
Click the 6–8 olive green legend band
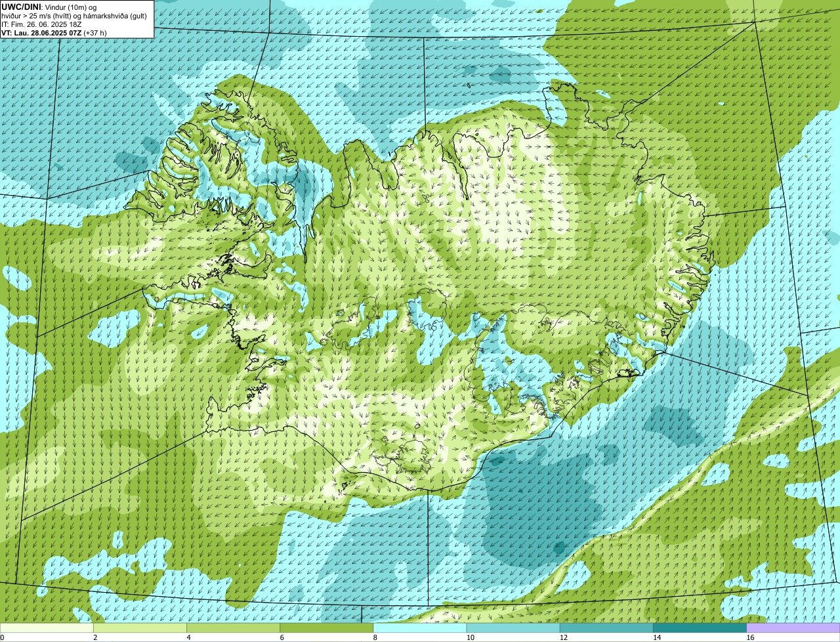click(x=327, y=628)
